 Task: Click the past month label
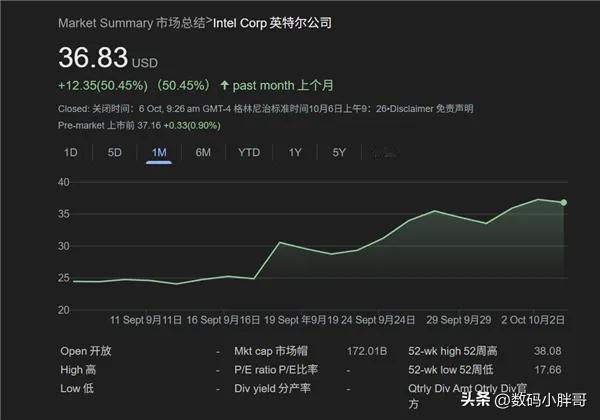tap(283, 85)
